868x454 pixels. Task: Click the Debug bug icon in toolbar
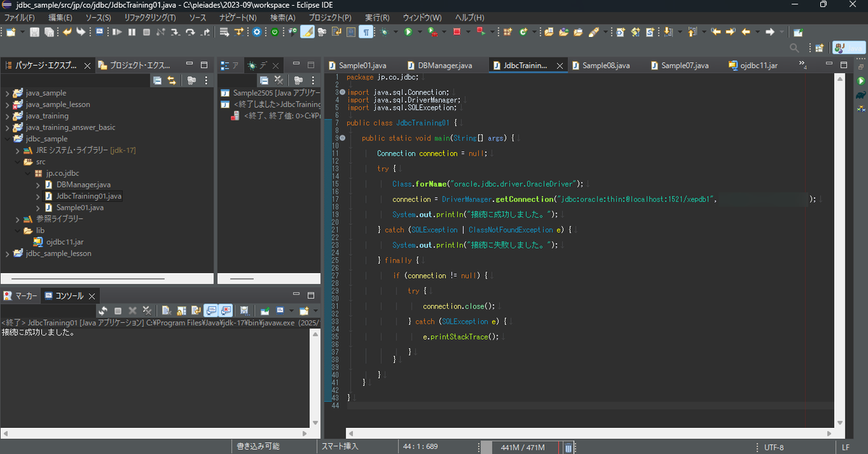point(384,32)
